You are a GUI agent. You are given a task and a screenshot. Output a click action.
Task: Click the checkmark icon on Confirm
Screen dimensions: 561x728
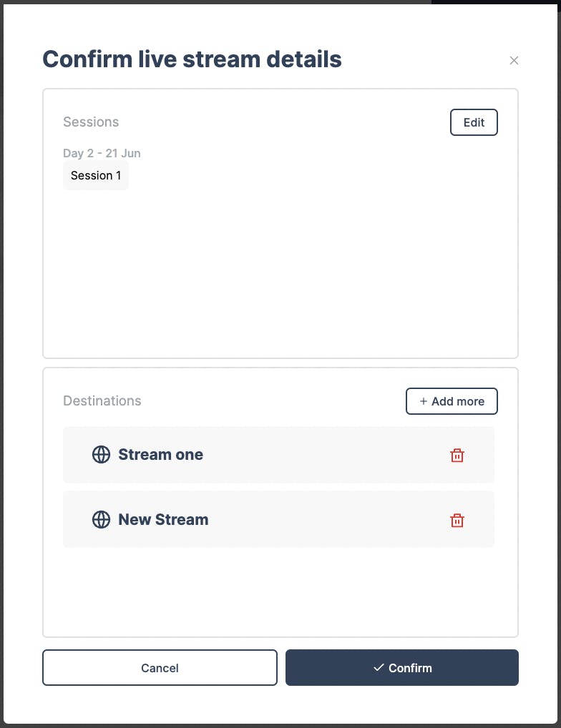pos(379,668)
